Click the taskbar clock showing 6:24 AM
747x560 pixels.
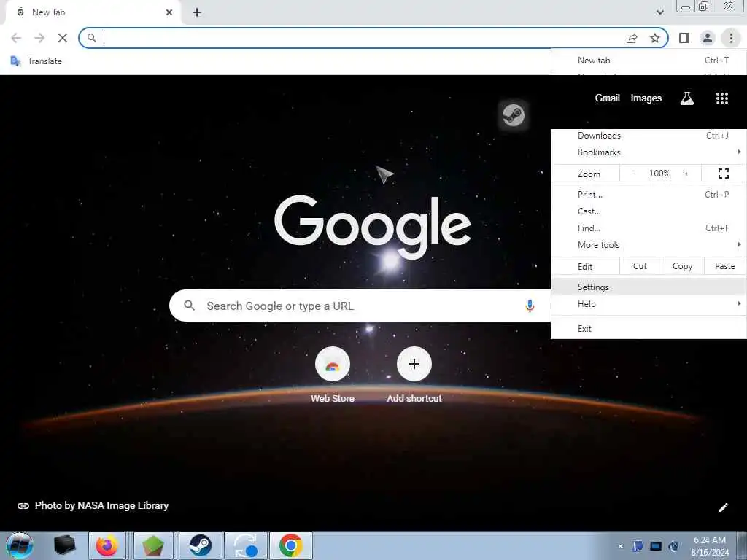(x=709, y=545)
